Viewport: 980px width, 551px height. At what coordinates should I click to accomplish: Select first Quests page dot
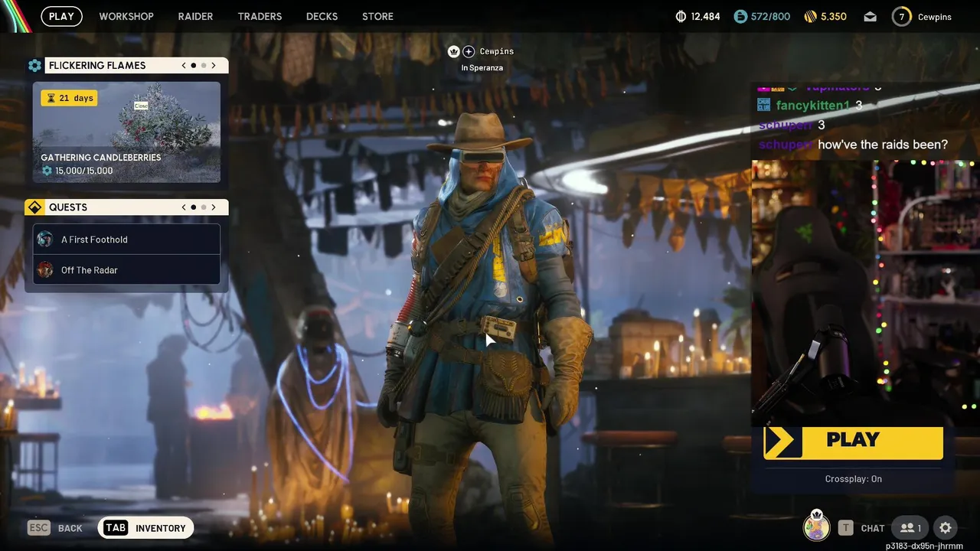(x=194, y=207)
